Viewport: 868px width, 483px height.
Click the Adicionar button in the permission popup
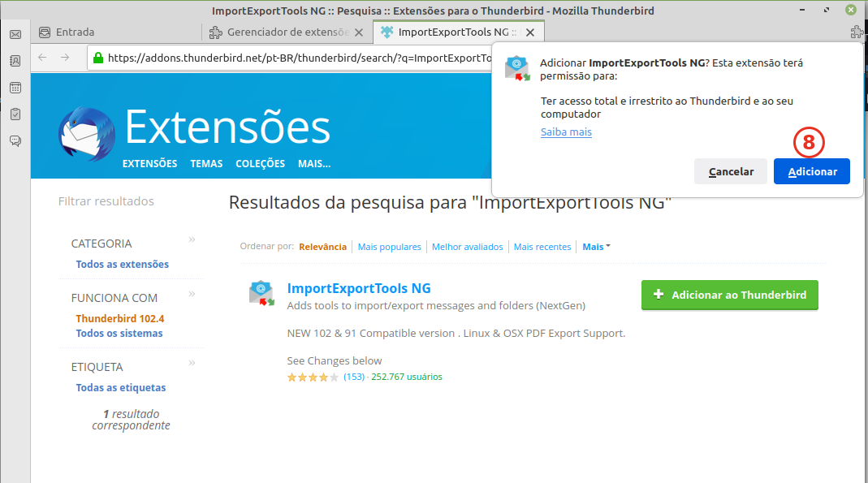click(811, 171)
